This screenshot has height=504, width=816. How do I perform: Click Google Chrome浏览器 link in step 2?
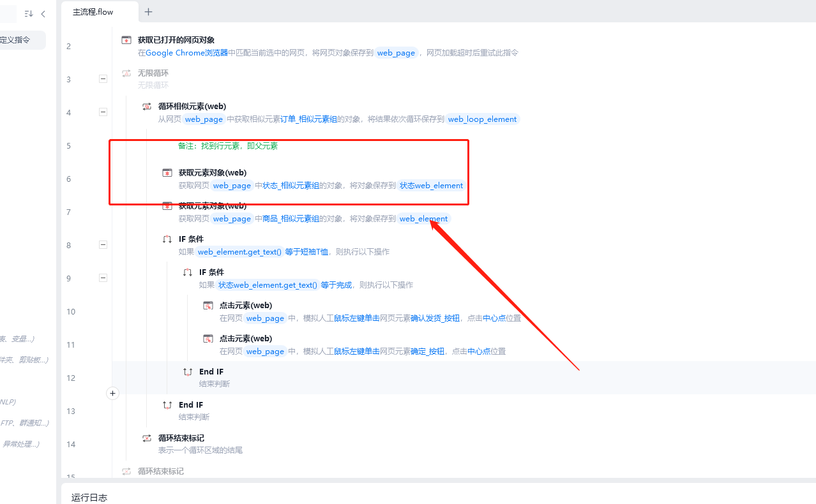(x=186, y=53)
